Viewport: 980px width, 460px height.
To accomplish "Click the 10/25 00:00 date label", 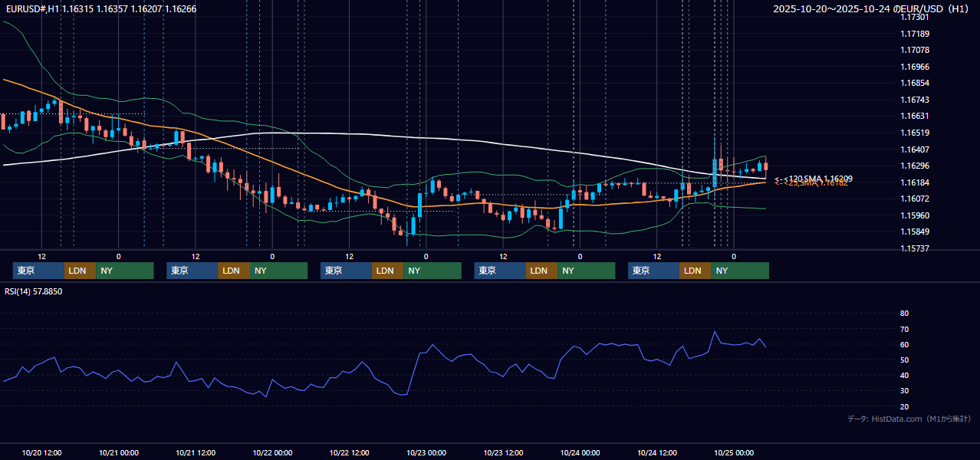I will click(x=734, y=452).
